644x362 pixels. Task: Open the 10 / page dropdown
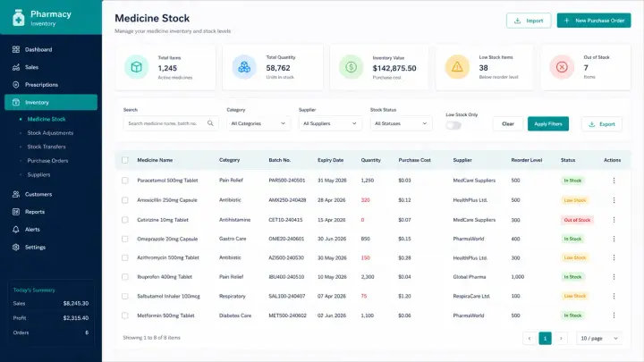click(599, 338)
